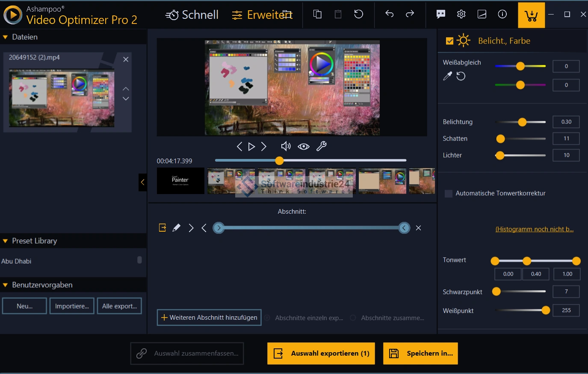588x374 pixels.
Task: Click the wrench tools icon below preview
Action: (321, 147)
